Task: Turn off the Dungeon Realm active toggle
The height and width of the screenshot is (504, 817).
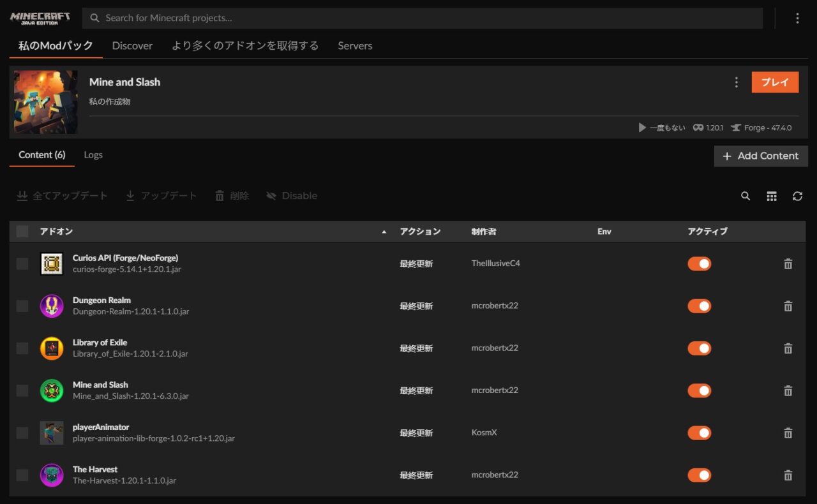Action: pos(700,306)
